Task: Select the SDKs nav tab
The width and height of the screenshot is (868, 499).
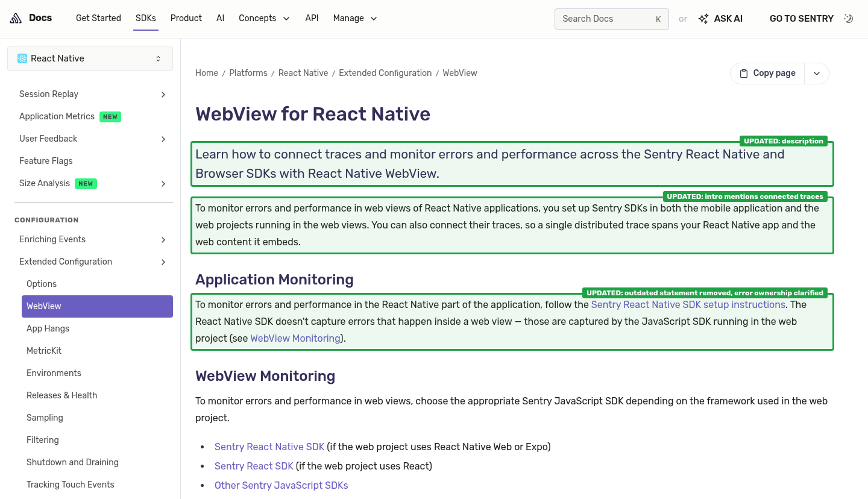Action: click(x=146, y=19)
